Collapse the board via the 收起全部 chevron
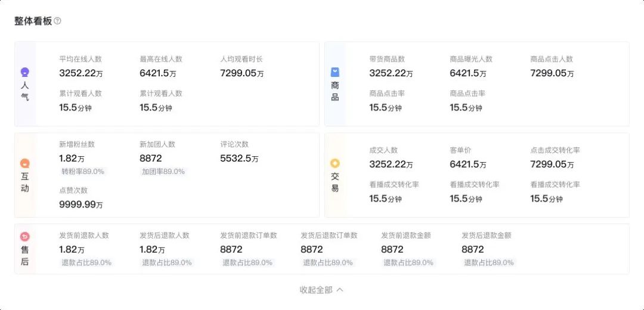The width and height of the screenshot is (644, 310). (340, 290)
